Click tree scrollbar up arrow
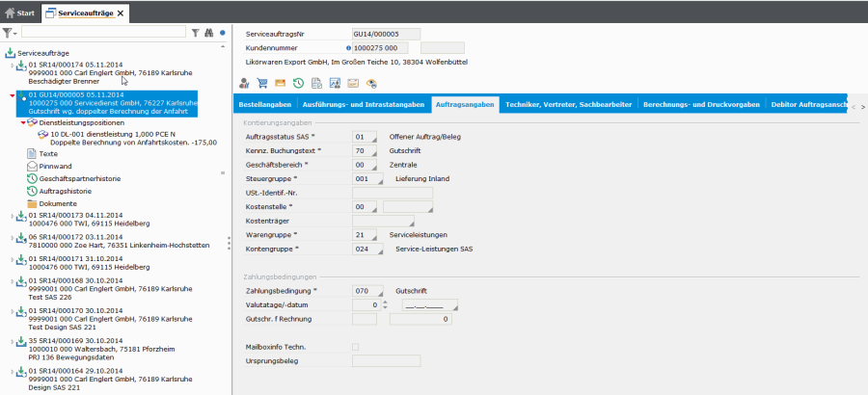868x395 pixels. (223, 47)
